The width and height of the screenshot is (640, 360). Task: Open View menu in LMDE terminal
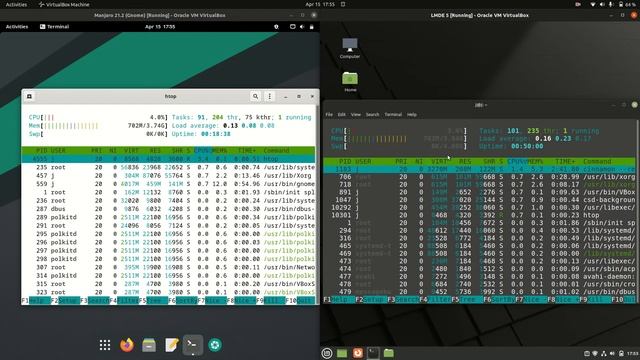[x=356, y=115]
